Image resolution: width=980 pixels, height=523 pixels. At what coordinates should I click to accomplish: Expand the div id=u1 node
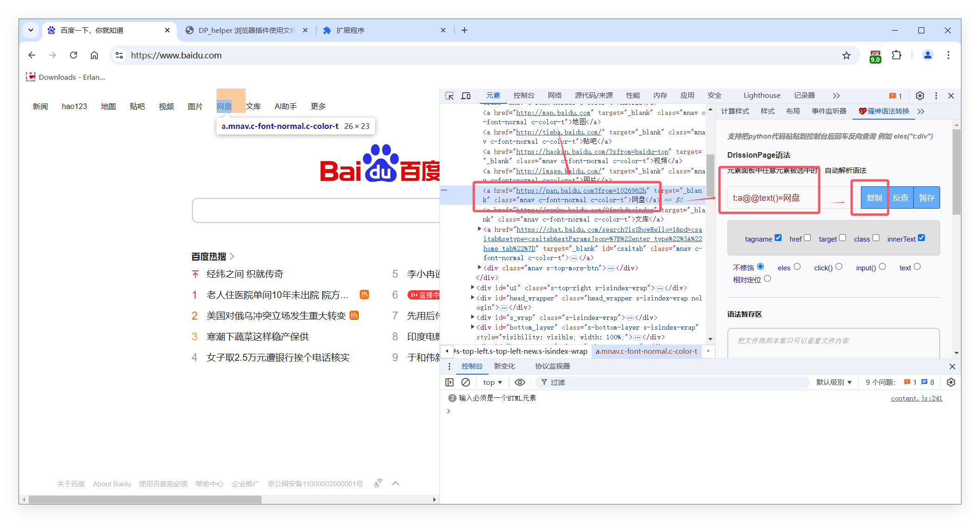click(x=472, y=287)
